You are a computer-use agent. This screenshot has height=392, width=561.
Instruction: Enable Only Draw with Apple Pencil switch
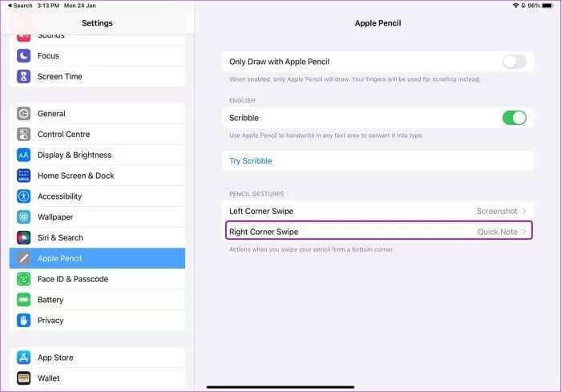tap(514, 62)
